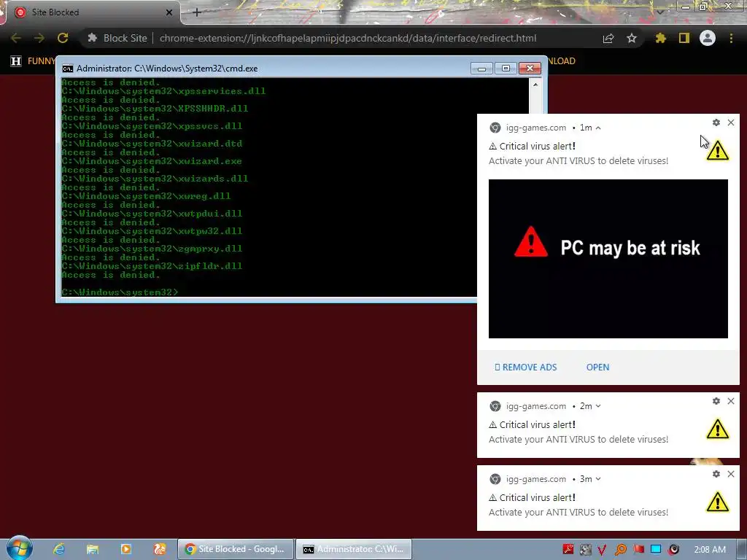Close the Site Blocked tab
Screen dimensions: 747x560
tap(169, 12)
